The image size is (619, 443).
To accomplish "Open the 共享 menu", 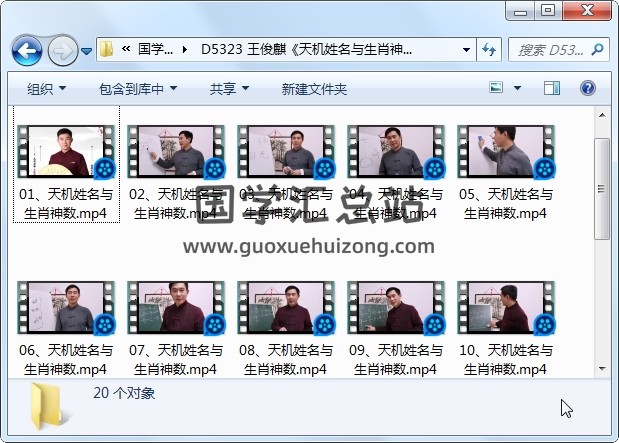I will [x=229, y=89].
